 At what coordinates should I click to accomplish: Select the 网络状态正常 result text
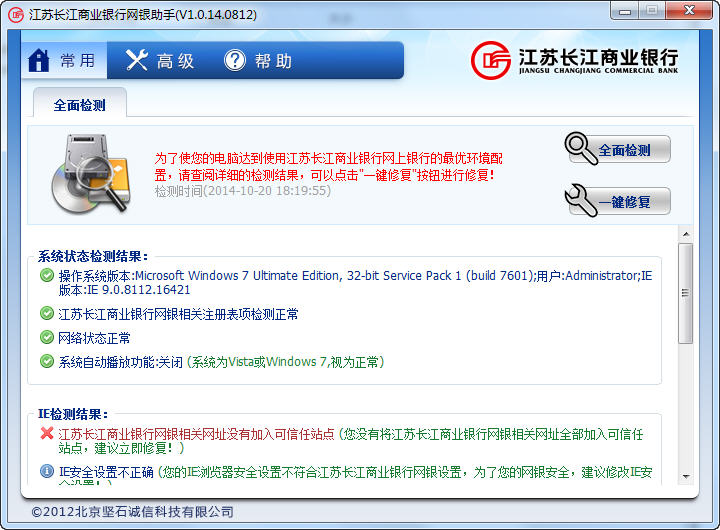pyautogui.click(x=94, y=338)
